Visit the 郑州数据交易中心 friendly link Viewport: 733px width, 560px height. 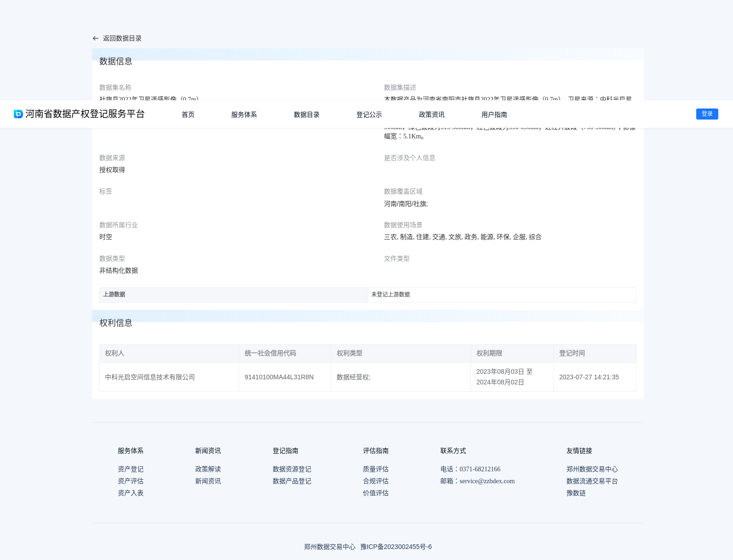click(592, 469)
